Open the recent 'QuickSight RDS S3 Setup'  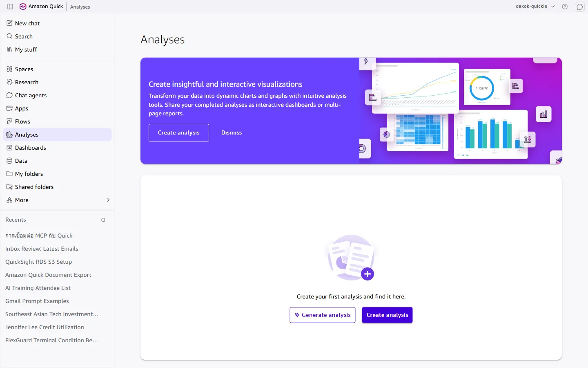(x=38, y=262)
